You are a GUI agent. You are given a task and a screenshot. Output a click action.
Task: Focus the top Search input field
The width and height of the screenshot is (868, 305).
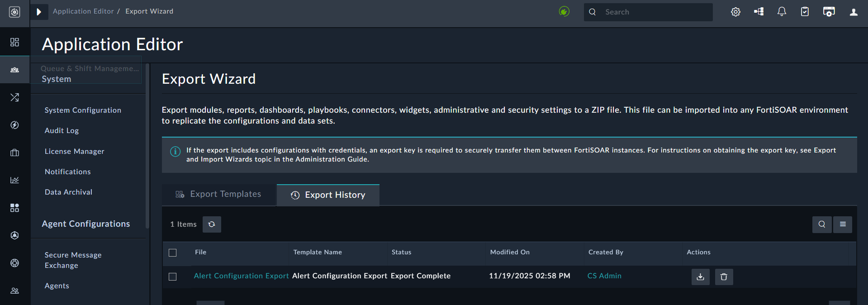point(648,12)
